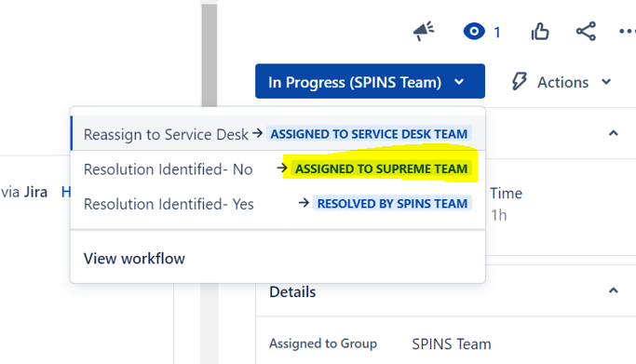Choose Resolution Identified- Yes transition
636x364 pixels.
pos(277,204)
